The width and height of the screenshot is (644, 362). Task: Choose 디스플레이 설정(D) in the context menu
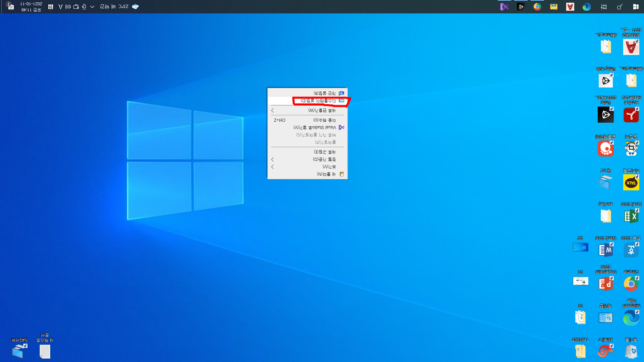tap(308, 101)
